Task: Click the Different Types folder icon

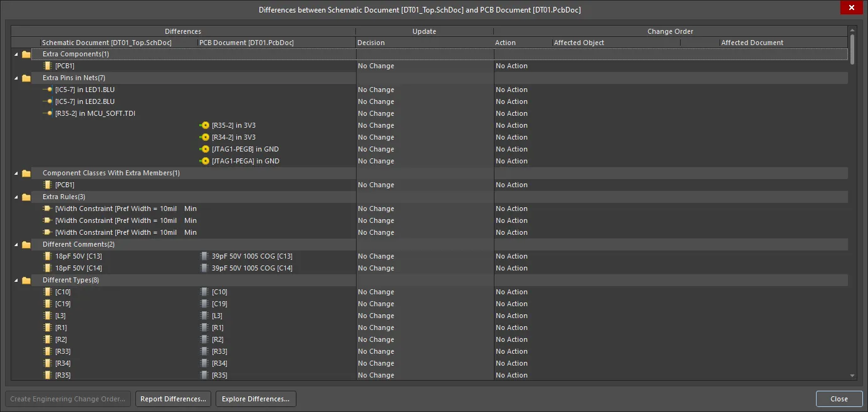Action: click(x=26, y=281)
